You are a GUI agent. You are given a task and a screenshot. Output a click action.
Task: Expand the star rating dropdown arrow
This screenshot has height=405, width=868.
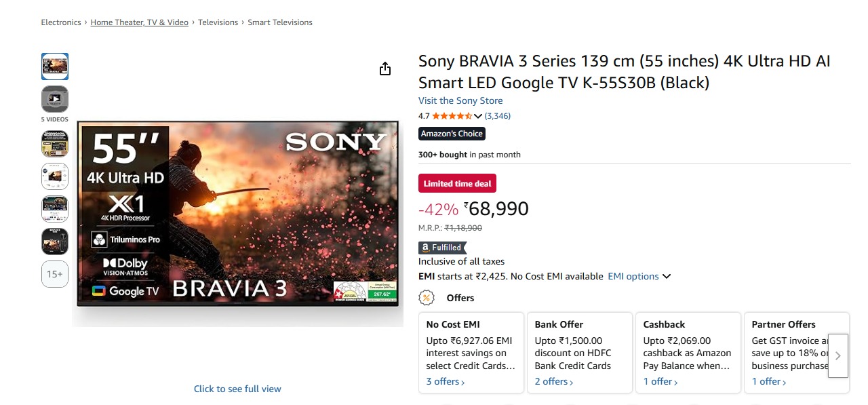click(x=478, y=116)
